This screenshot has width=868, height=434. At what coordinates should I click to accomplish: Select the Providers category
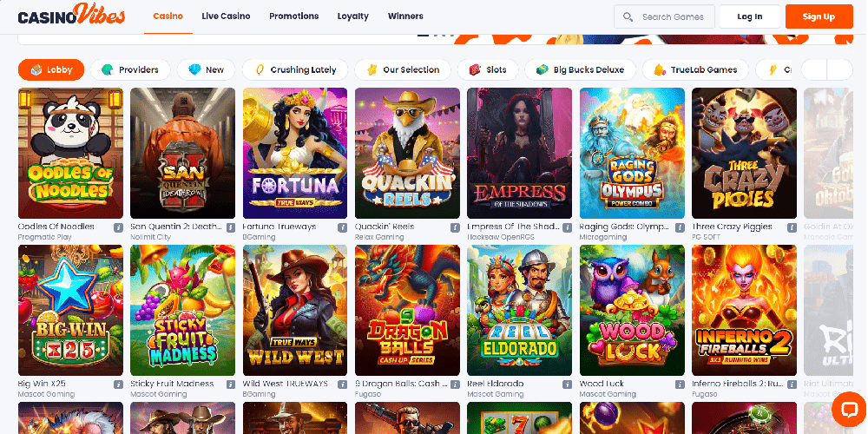130,70
